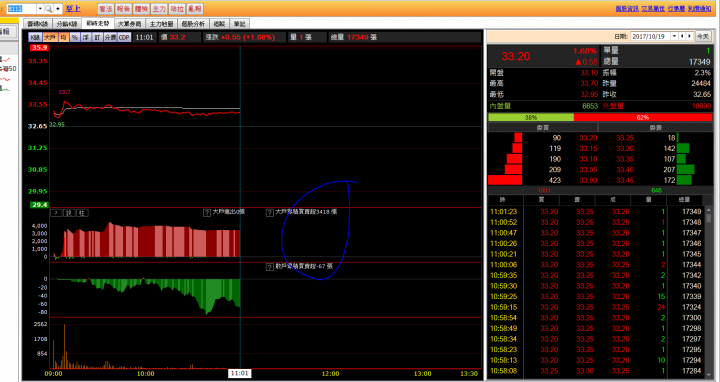Viewport: 720px width, 382px height.
Task: Click the ? icon beside 大戶籌碼買賣超3418張
Action: pyautogui.click(x=270, y=213)
